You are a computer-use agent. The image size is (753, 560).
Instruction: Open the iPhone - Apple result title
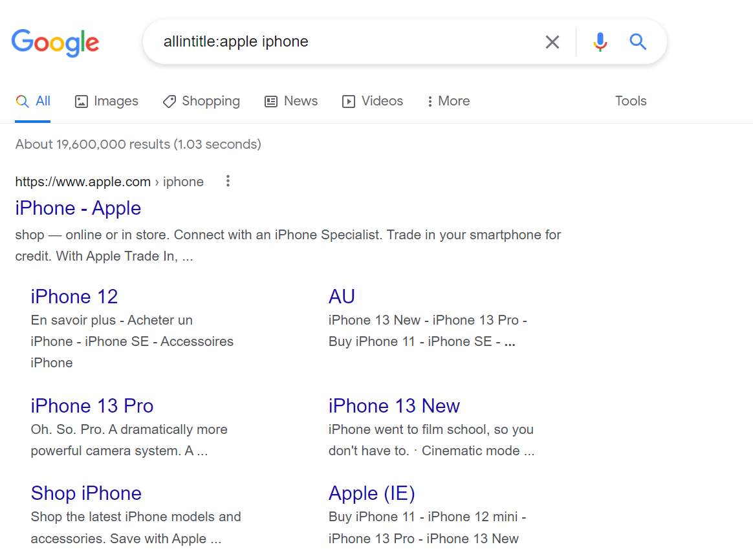pyautogui.click(x=78, y=208)
